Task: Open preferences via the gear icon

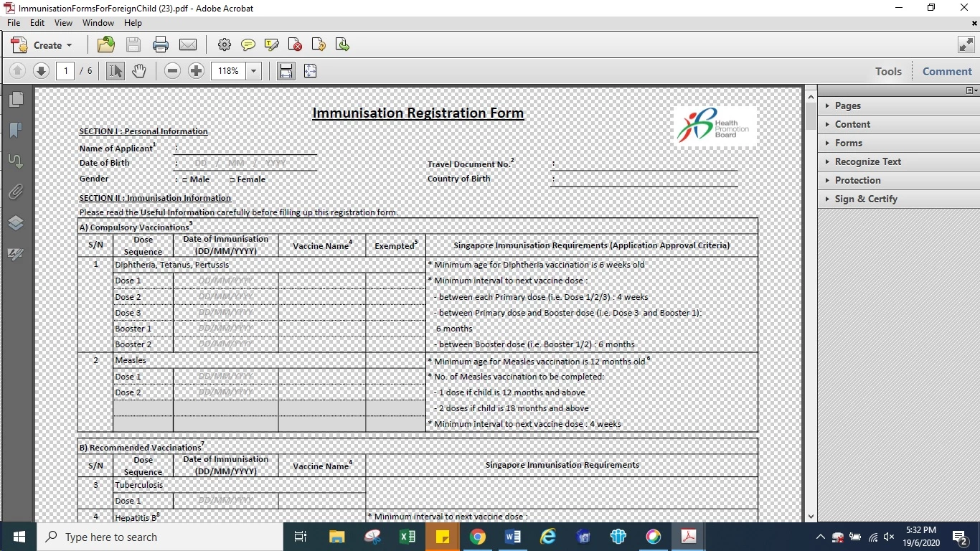Action: pos(225,44)
